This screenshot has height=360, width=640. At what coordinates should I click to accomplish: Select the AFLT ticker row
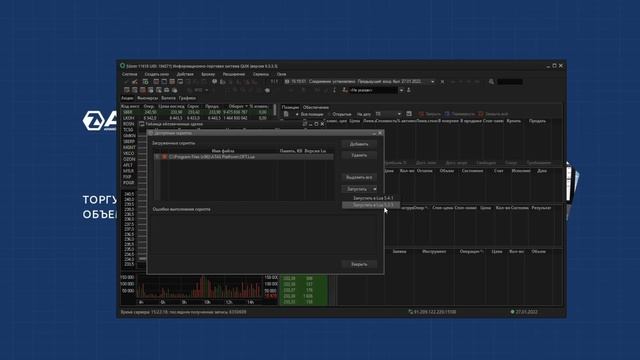128,165
